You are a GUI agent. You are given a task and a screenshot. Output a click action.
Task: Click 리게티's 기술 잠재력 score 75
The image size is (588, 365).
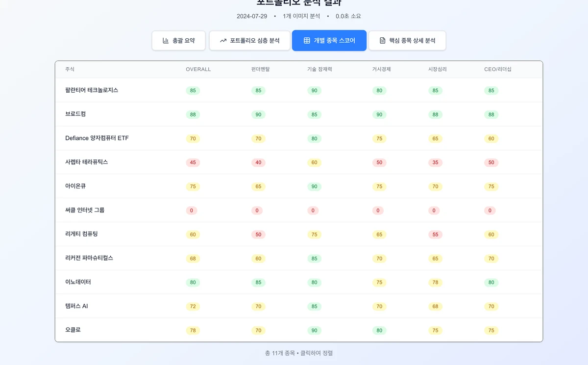pyautogui.click(x=314, y=235)
